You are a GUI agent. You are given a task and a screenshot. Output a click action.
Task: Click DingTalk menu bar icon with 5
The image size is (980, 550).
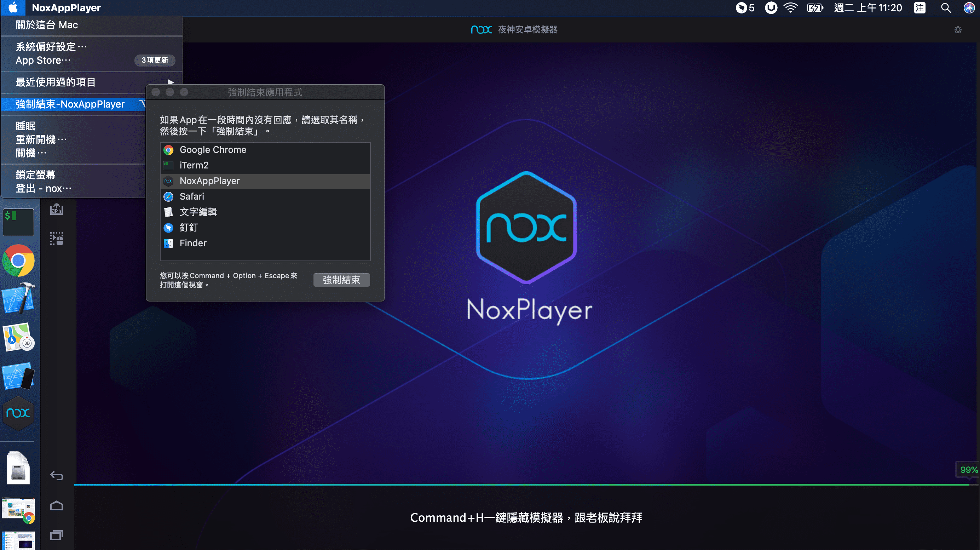[744, 8]
